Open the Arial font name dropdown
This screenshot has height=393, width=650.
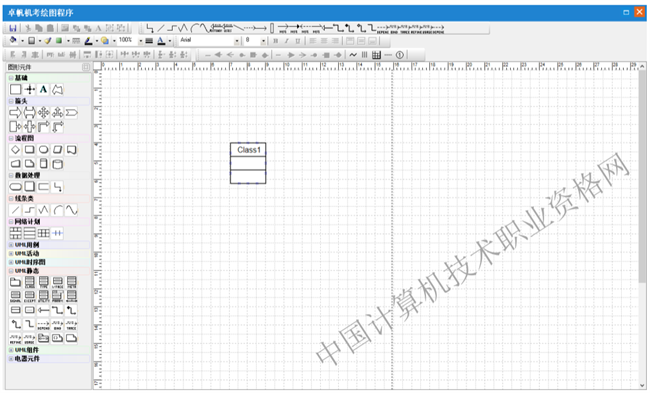(238, 41)
